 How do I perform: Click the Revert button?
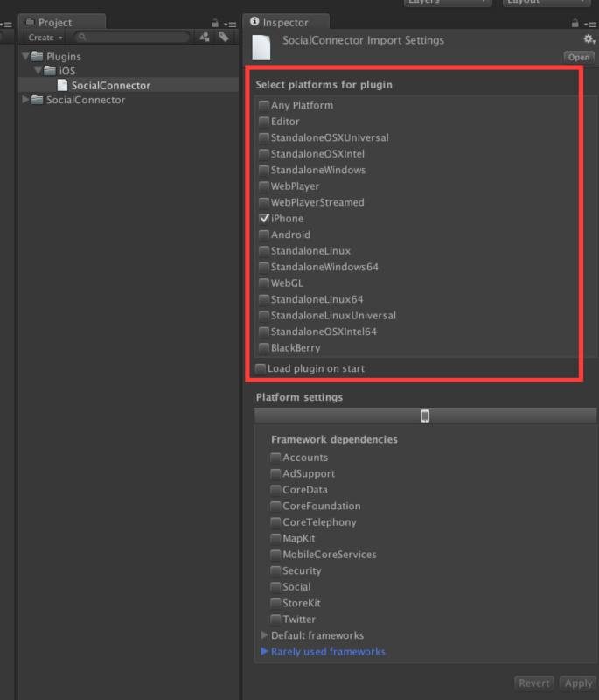(534, 683)
